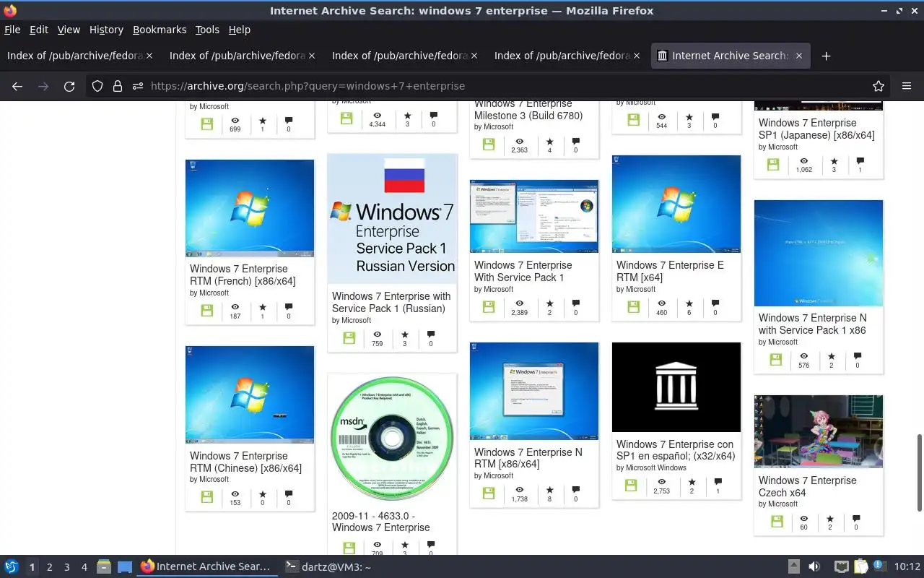Click the floppy icon on Milestone 3 Build 6780 card
The width and height of the screenshot is (924, 578).
click(x=489, y=144)
